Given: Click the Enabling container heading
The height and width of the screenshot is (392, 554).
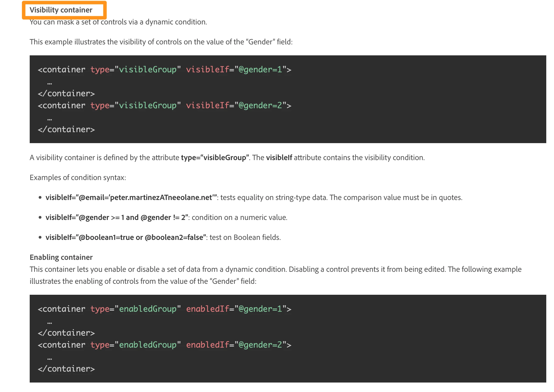Looking at the screenshot, I should click(61, 257).
